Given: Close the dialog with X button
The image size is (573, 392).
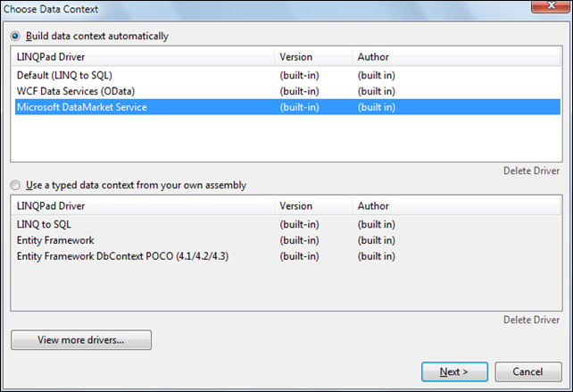Looking at the screenshot, I should (552, 6).
